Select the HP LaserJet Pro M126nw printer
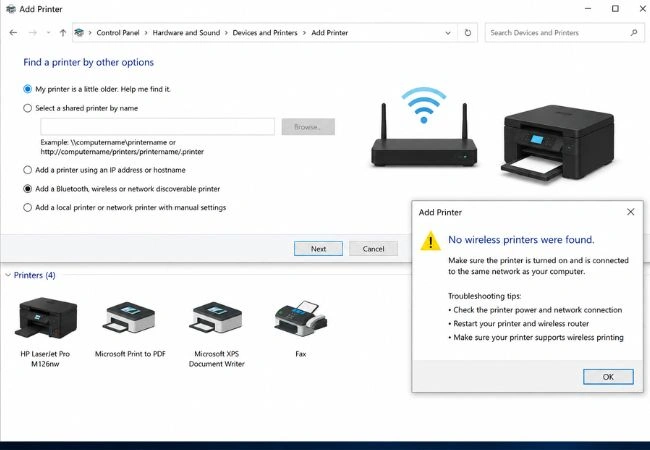 tap(46, 332)
